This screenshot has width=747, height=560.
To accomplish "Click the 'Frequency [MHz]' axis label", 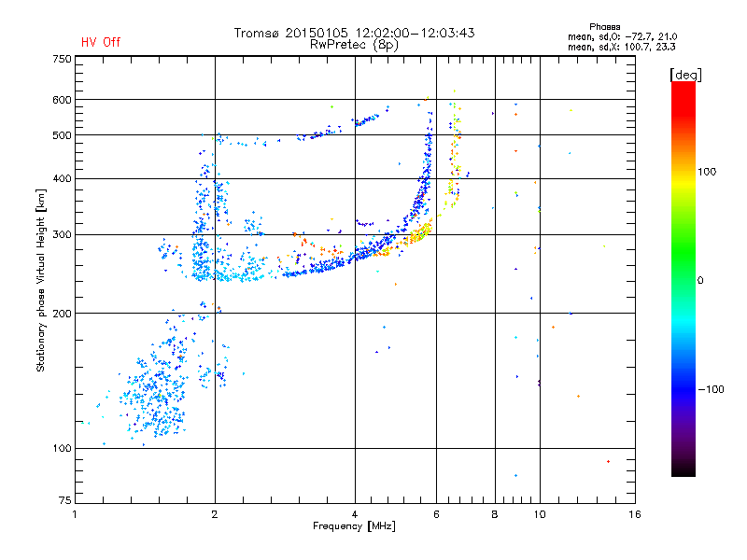I will [x=354, y=526].
